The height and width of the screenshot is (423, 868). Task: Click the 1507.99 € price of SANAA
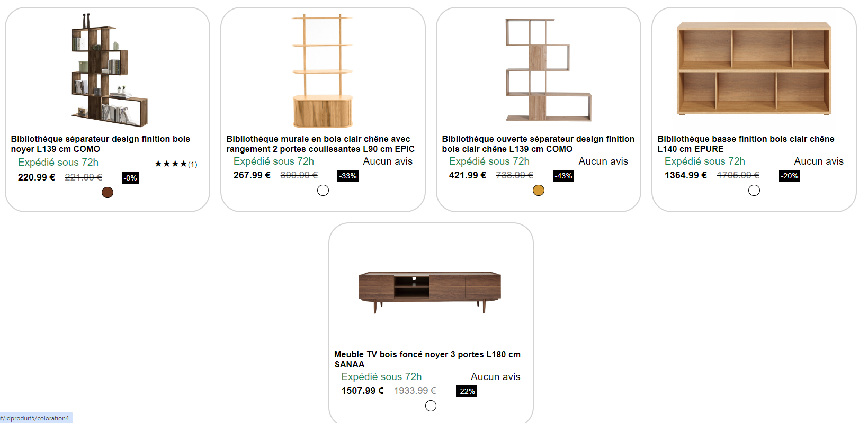click(362, 391)
